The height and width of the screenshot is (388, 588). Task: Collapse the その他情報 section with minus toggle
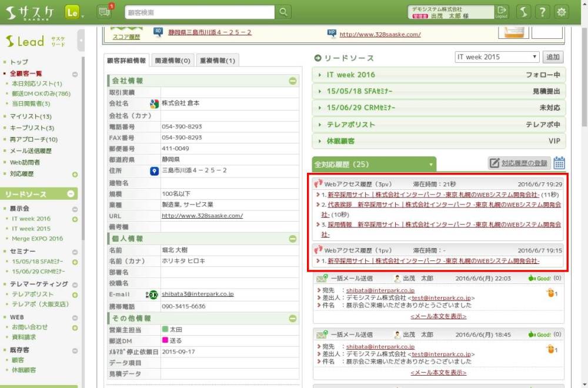point(292,319)
